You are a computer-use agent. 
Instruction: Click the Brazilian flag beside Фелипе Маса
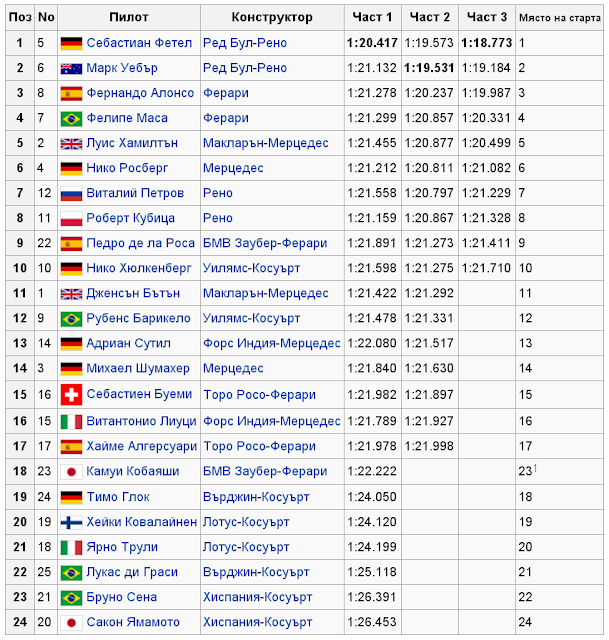pos(71,119)
